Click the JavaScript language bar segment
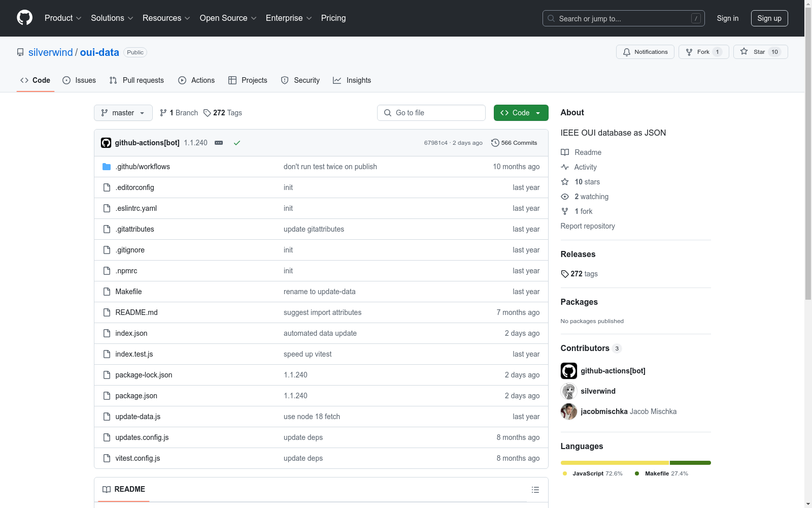This screenshot has width=812, height=508. click(x=615, y=463)
